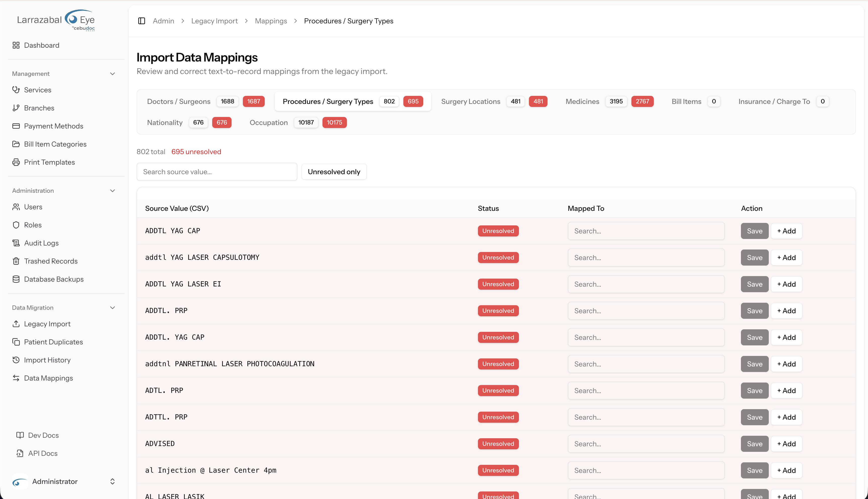Click the Larrazabal Eye logo
Image resolution: width=868 pixels, height=499 pixels.
(x=56, y=20)
